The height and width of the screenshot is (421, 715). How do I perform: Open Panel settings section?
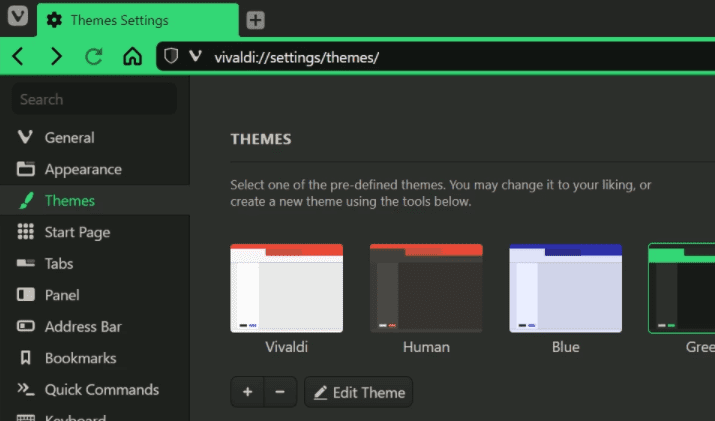pyautogui.click(x=95, y=295)
